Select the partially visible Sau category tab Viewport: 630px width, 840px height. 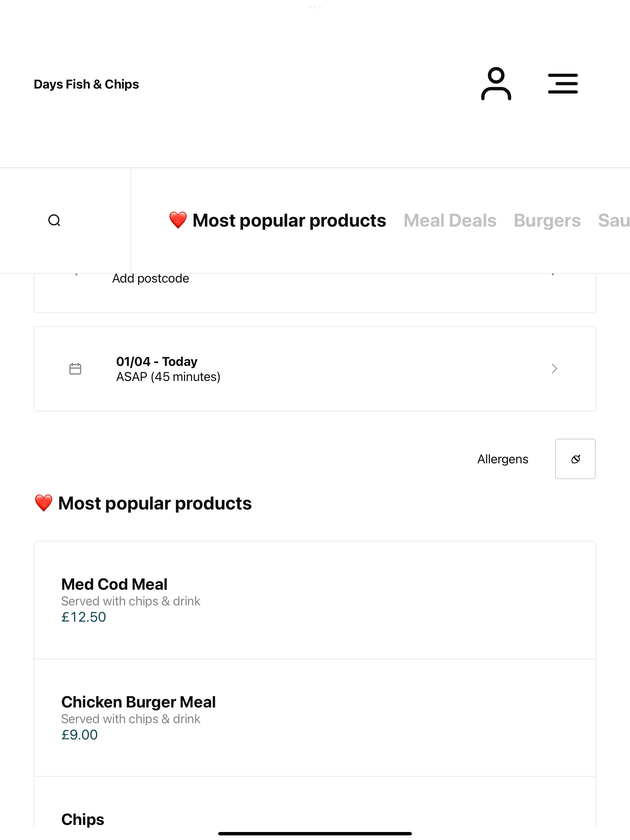[614, 220]
